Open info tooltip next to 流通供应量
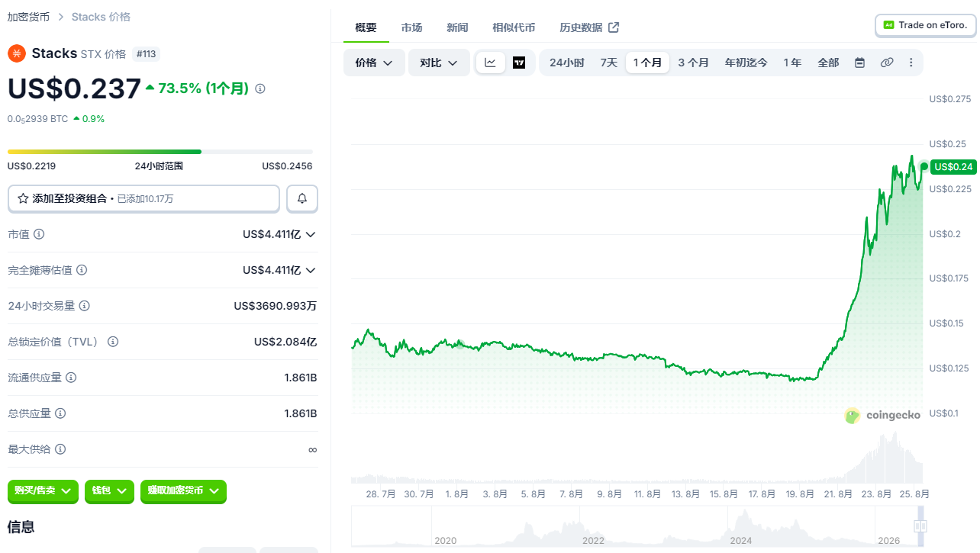The width and height of the screenshot is (980, 553). [71, 378]
